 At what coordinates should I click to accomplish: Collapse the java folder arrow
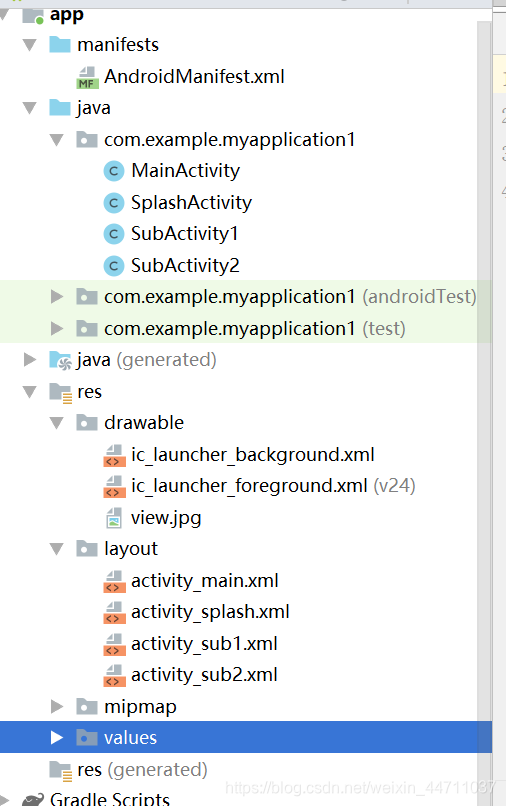coord(30,108)
